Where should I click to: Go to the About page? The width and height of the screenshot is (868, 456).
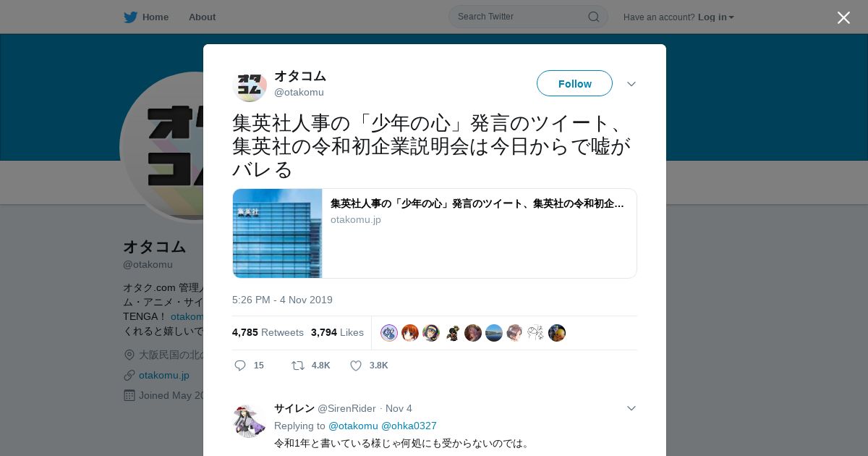coord(202,17)
